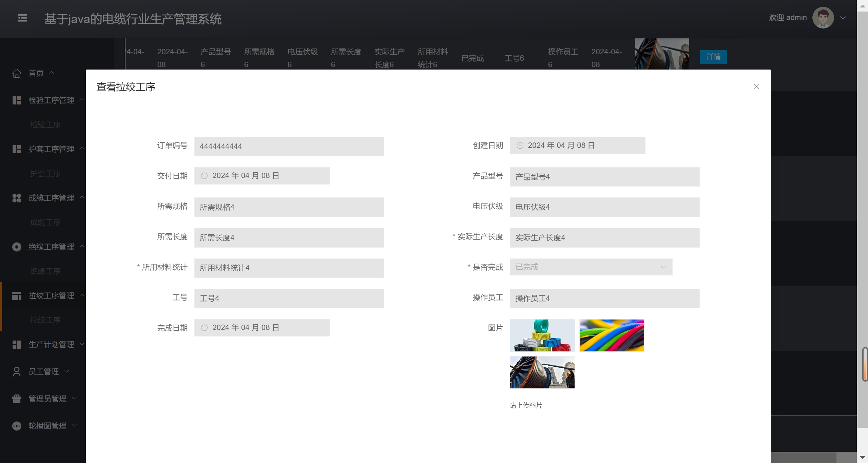Viewport: 868px width, 463px height.
Task: Click the 生产计划管理 grid icon
Action: tap(17, 345)
